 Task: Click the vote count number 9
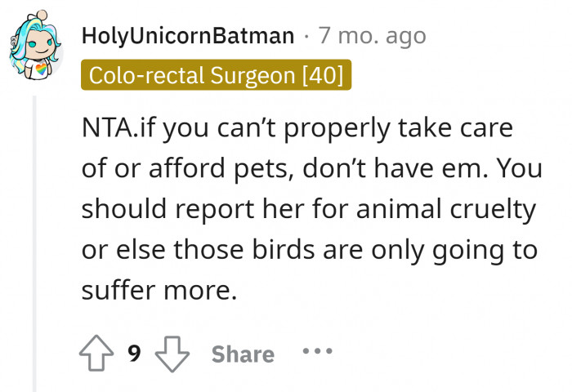click(x=135, y=353)
